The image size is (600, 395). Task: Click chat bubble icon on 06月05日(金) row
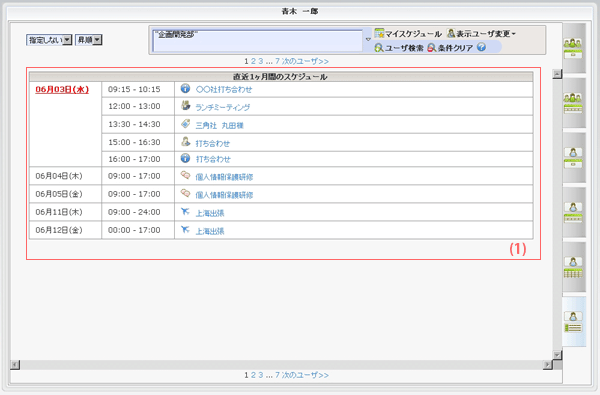186,193
